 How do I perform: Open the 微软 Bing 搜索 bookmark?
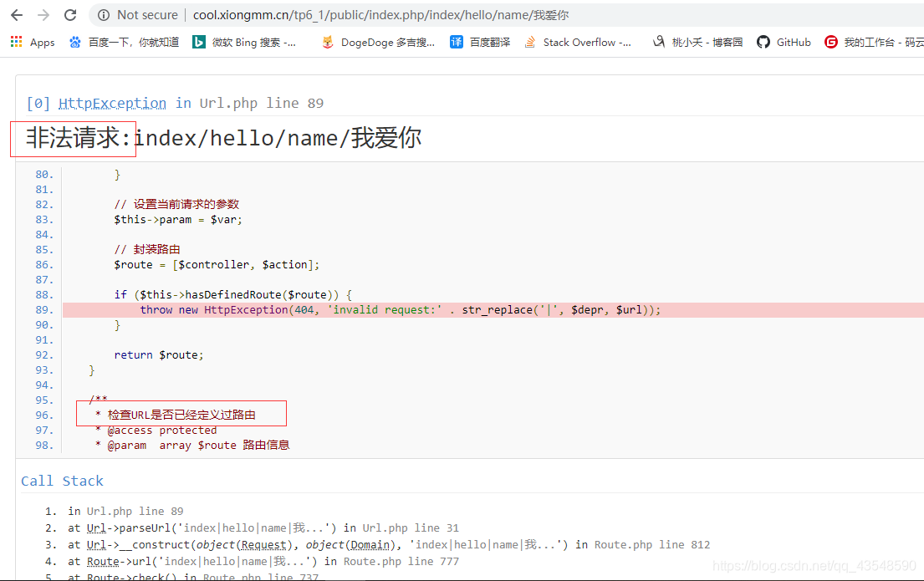[x=244, y=42]
